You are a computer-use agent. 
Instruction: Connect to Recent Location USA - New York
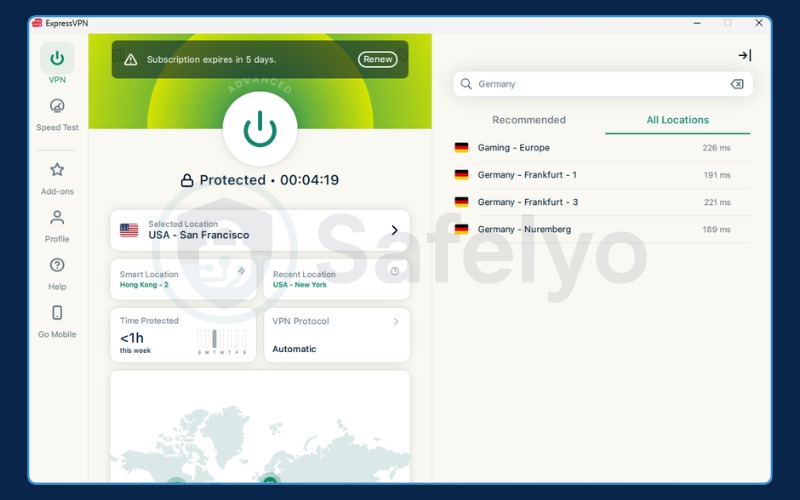(x=336, y=279)
